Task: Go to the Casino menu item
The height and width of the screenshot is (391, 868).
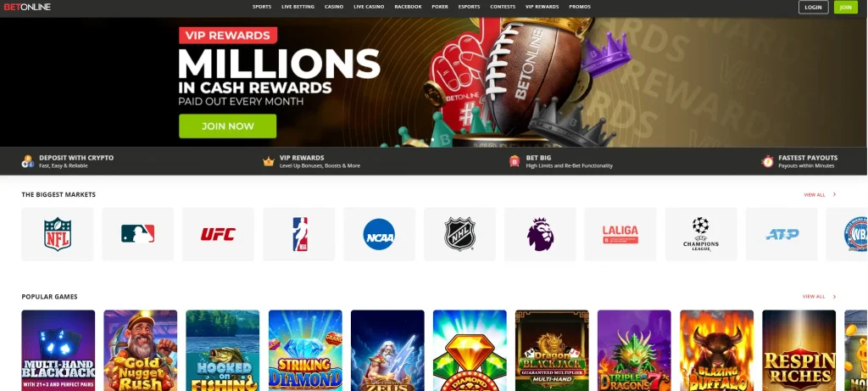Action: click(x=334, y=7)
